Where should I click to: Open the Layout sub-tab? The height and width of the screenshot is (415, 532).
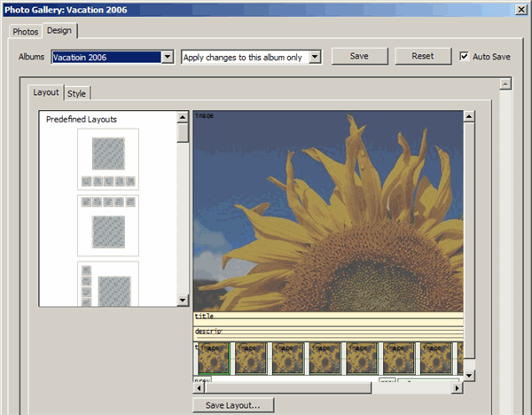click(46, 92)
